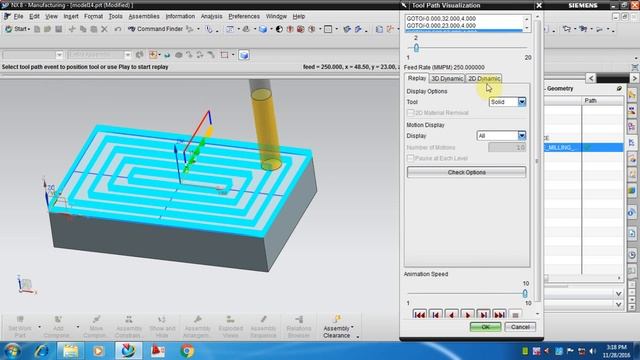Click the rectangle selection icon in selection bar
Screen dimensions: 640x360
224,55
